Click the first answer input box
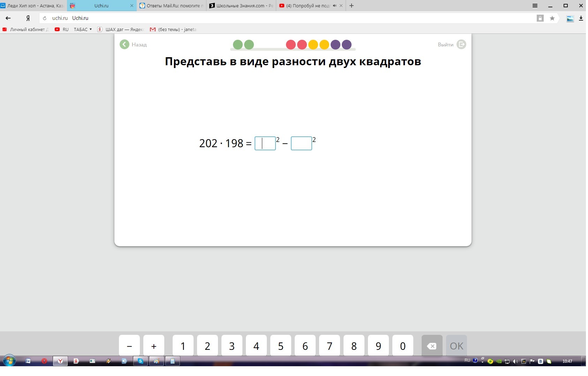This screenshot has width=588, height=376. coord(265,143)
